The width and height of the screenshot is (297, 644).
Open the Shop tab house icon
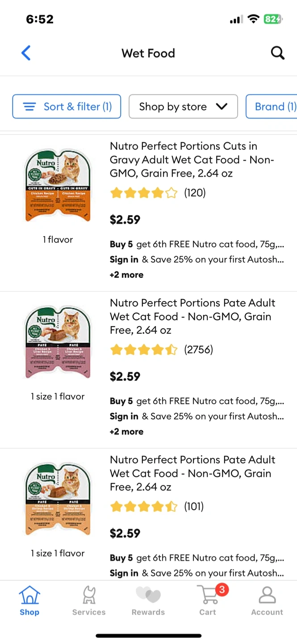pyautogui.click(x=29, y=601)
